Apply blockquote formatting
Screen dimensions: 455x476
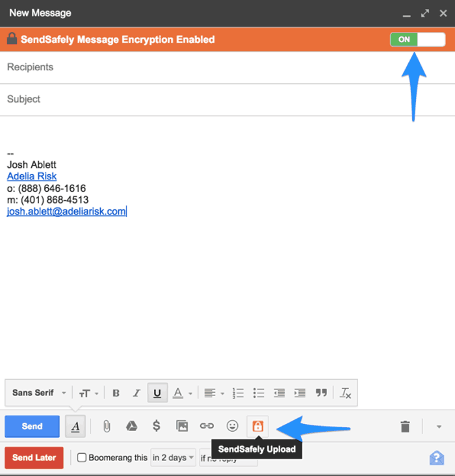(x=321, y=393)
